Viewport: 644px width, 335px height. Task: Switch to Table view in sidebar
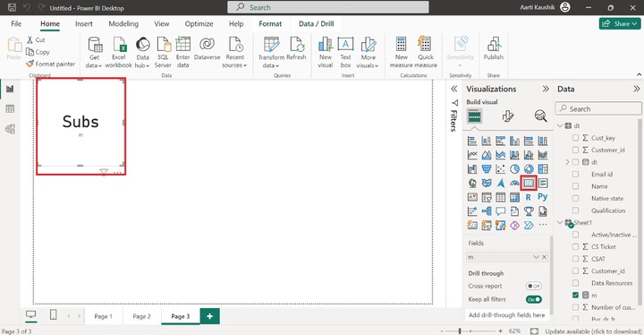(10, 109)
